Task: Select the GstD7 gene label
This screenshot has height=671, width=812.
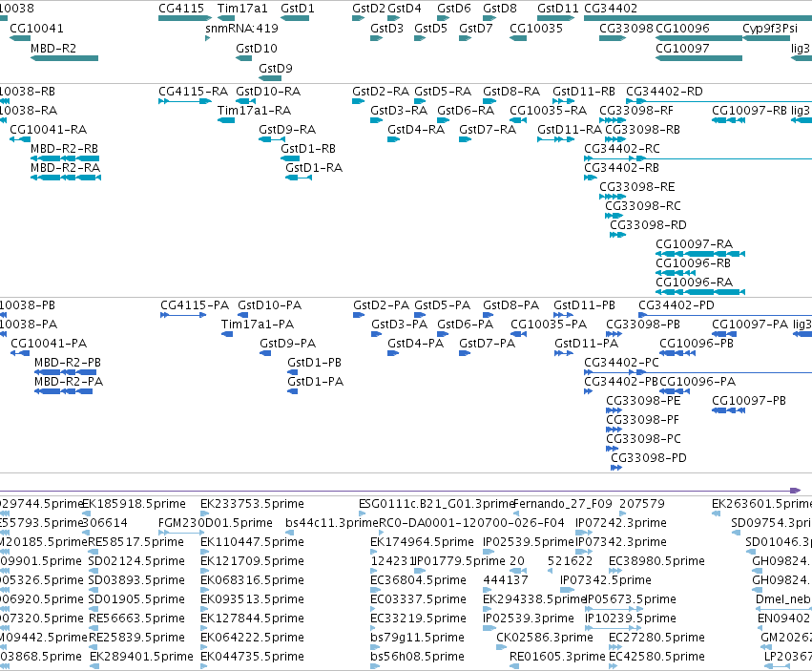Action: coord(475,28)
